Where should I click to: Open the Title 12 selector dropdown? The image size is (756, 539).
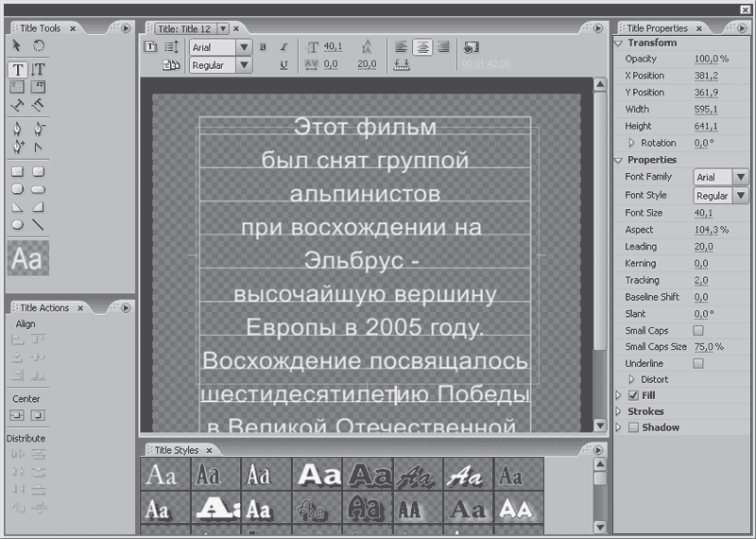[x=223, y=29]
